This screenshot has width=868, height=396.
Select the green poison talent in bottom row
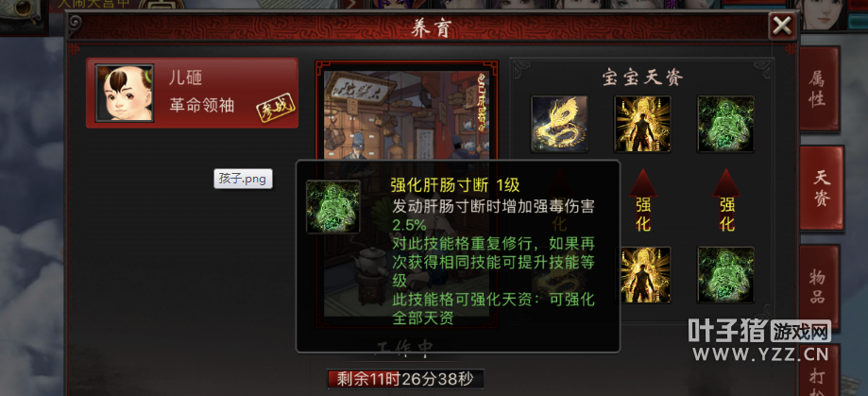(x=725, y=275)
